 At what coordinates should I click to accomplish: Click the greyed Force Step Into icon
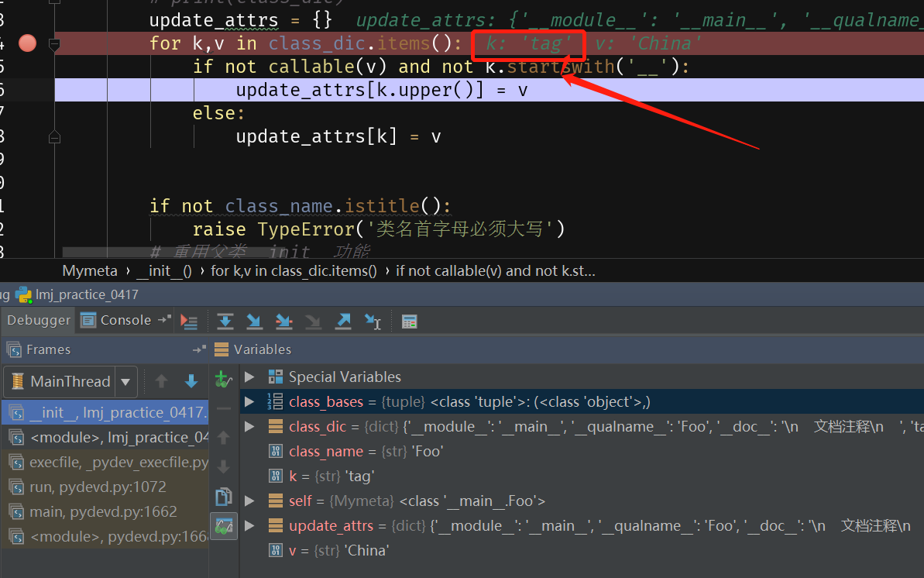(314, 321)
